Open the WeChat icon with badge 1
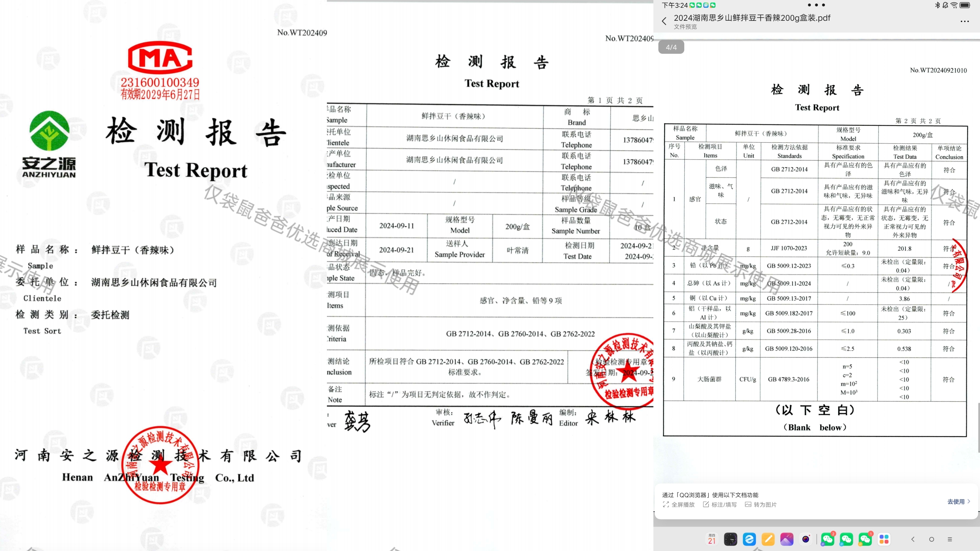This screenshot has height=551, width=980. pyautogui.click(x=865, y=539)
